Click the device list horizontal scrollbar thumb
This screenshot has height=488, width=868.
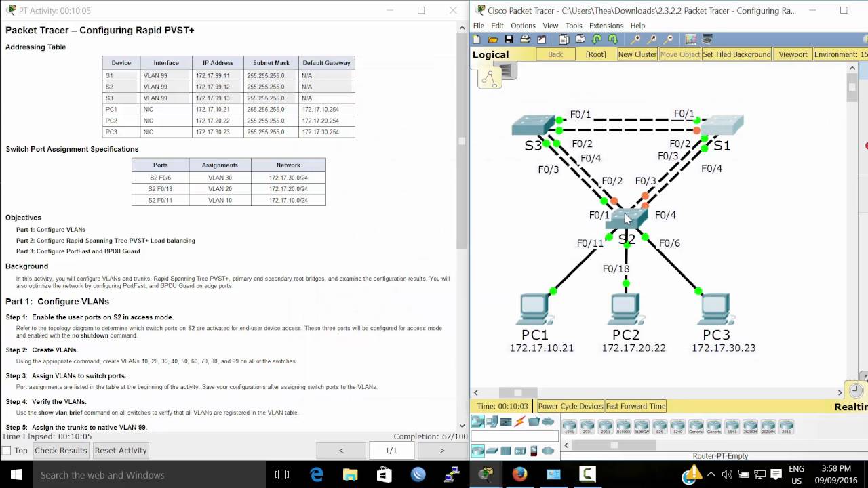click(614, 445)
